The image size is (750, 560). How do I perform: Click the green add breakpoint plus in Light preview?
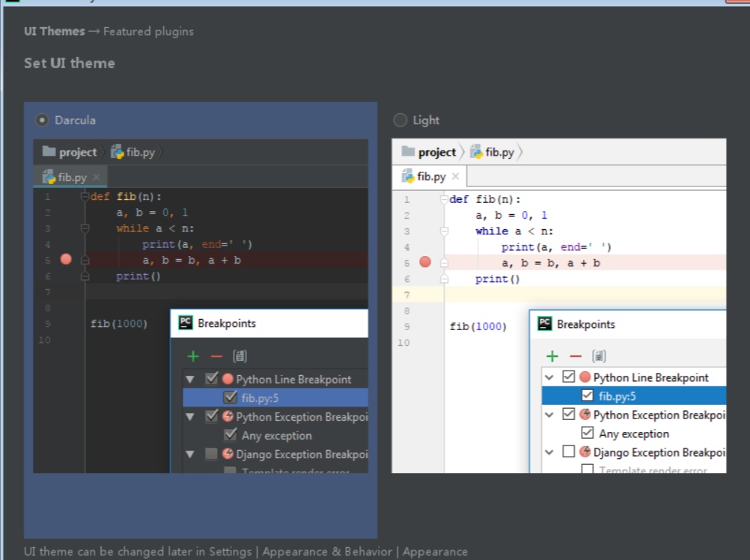(x=552, y=356)
